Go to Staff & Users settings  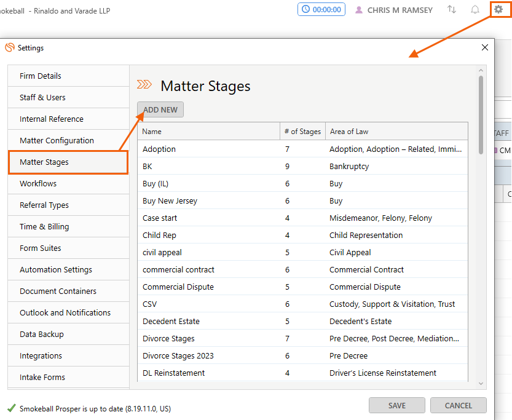click(x=69, y=98)
